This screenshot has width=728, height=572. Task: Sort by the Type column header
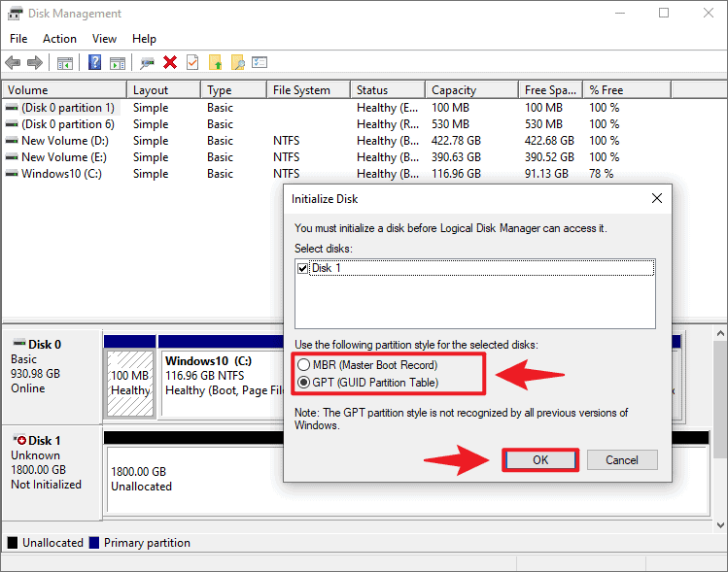coord(234,90)
